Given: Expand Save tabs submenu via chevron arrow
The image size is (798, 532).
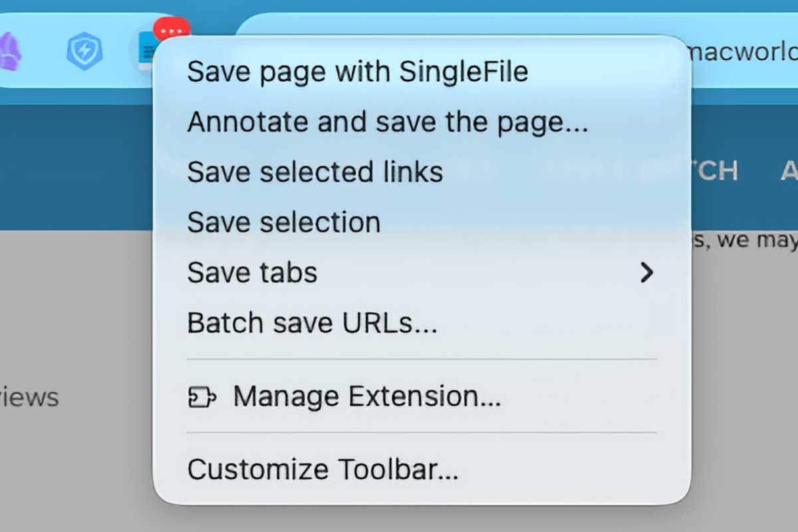Looking at the screenshot, I should [646, 273].
